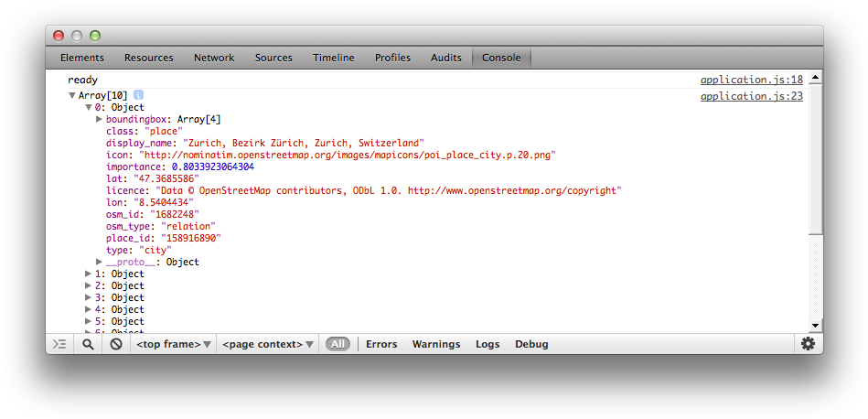This screenshot has width=868, height=419.
Task: Click the scrollbar down arrow
Action: (815, 325)
